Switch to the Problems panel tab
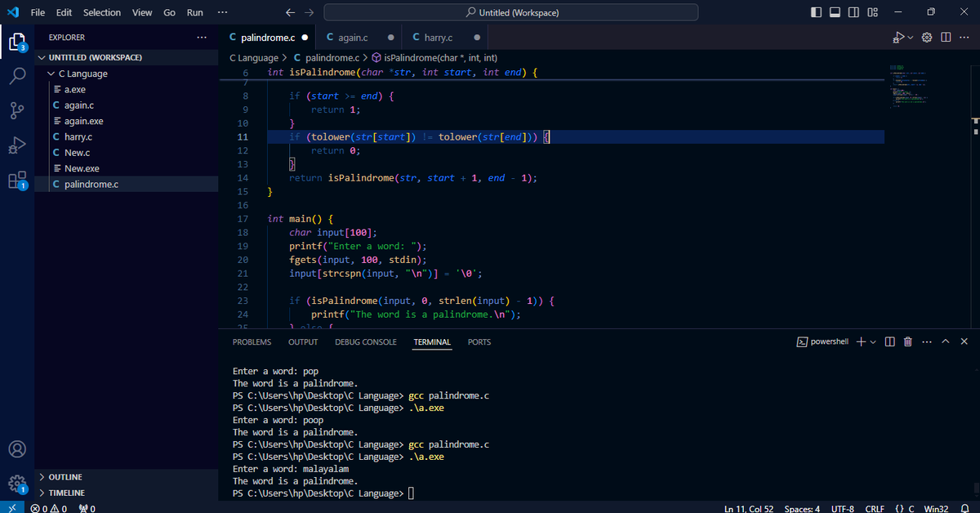 tap(252, 342)
